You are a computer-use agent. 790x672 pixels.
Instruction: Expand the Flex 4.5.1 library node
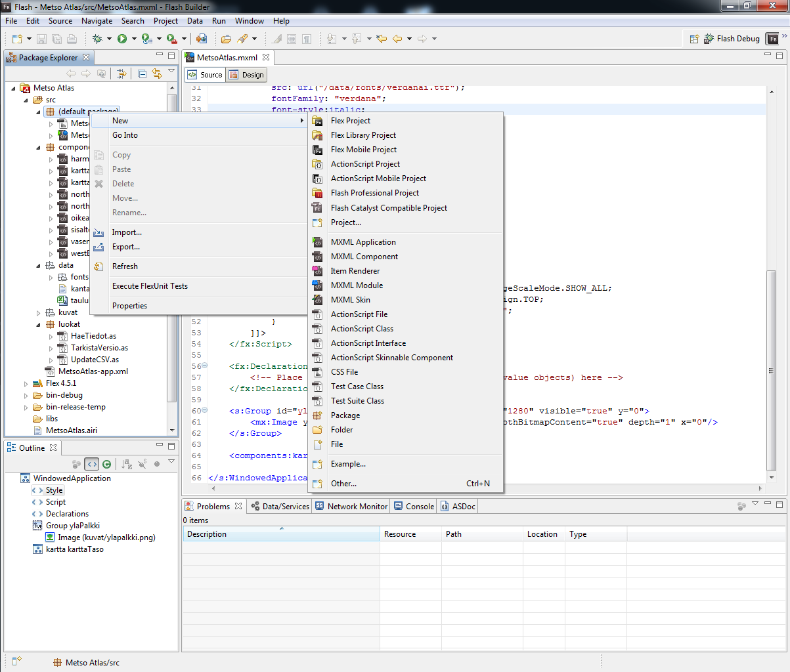coord(26,384)
